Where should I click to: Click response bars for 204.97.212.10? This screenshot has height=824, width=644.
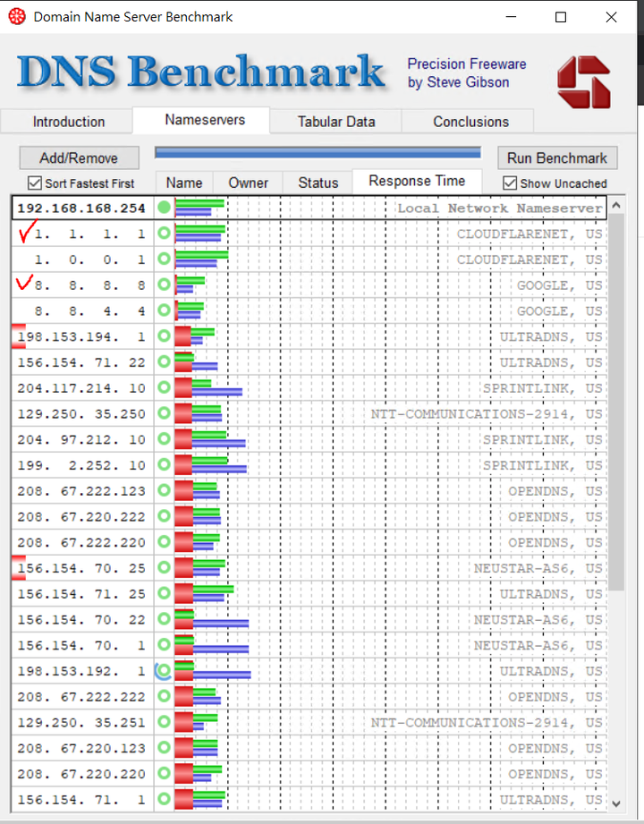[x=210, y=438]
